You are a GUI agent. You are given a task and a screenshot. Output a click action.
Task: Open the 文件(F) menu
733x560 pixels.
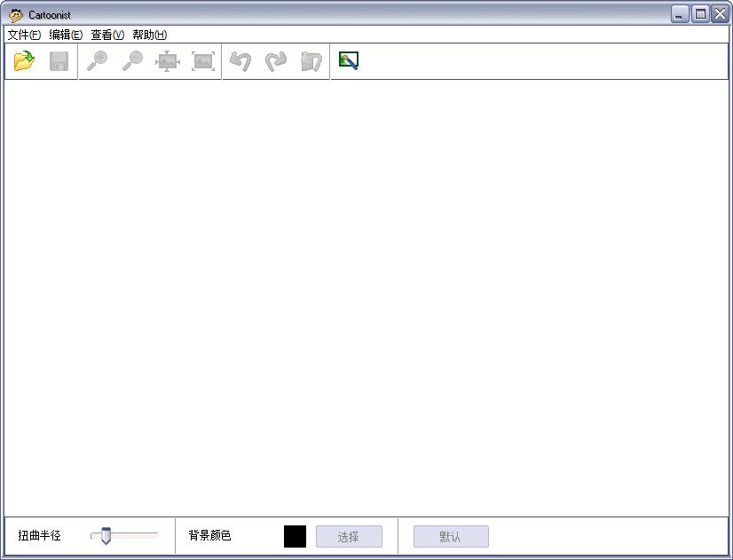click(24, 35)
